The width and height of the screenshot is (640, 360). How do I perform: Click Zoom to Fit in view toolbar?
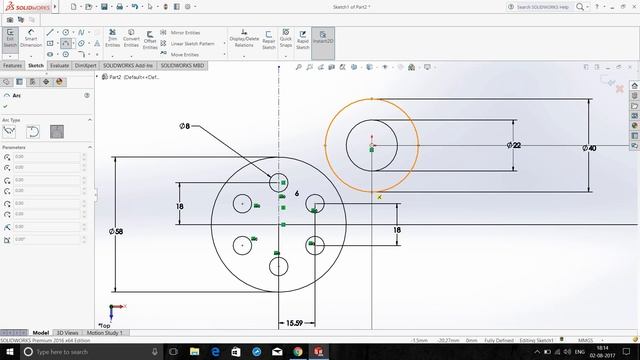pyautogui.click(x=298, y=67)
